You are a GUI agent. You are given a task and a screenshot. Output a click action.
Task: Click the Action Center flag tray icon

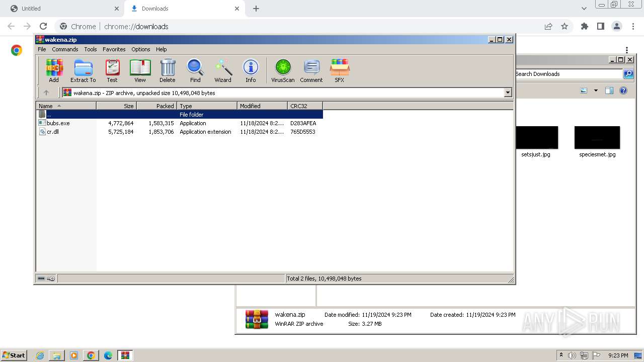pos(595,355)
